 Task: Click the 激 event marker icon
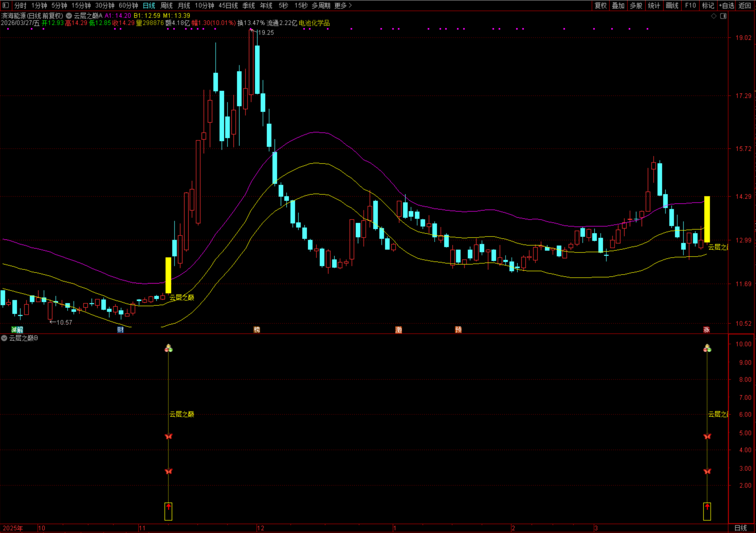(399, 330)
